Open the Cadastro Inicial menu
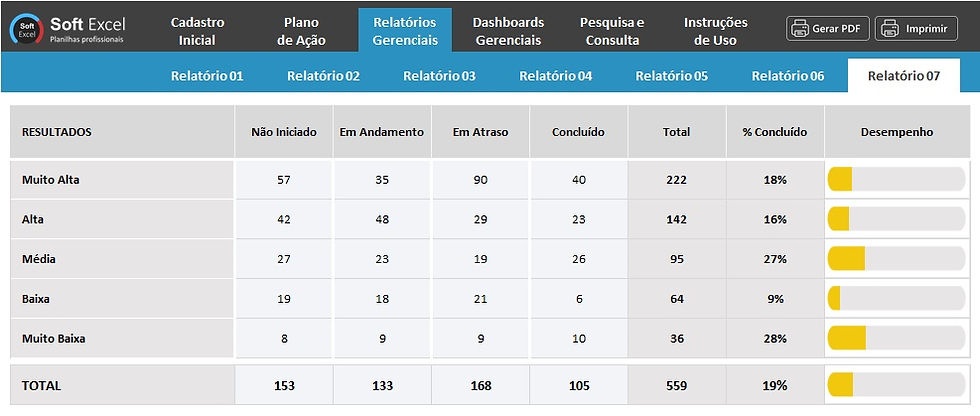 198,31
